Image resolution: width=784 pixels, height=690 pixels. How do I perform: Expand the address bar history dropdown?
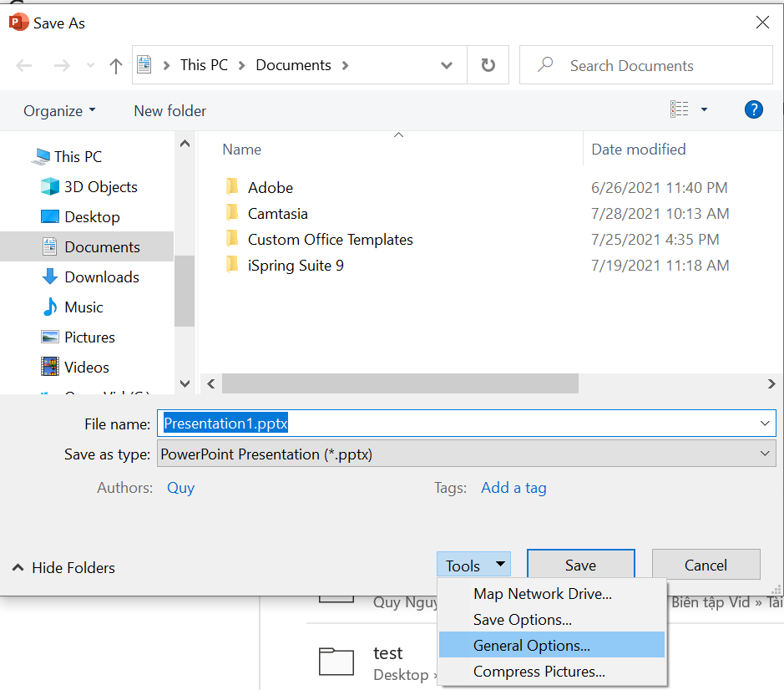click(447, 65)
